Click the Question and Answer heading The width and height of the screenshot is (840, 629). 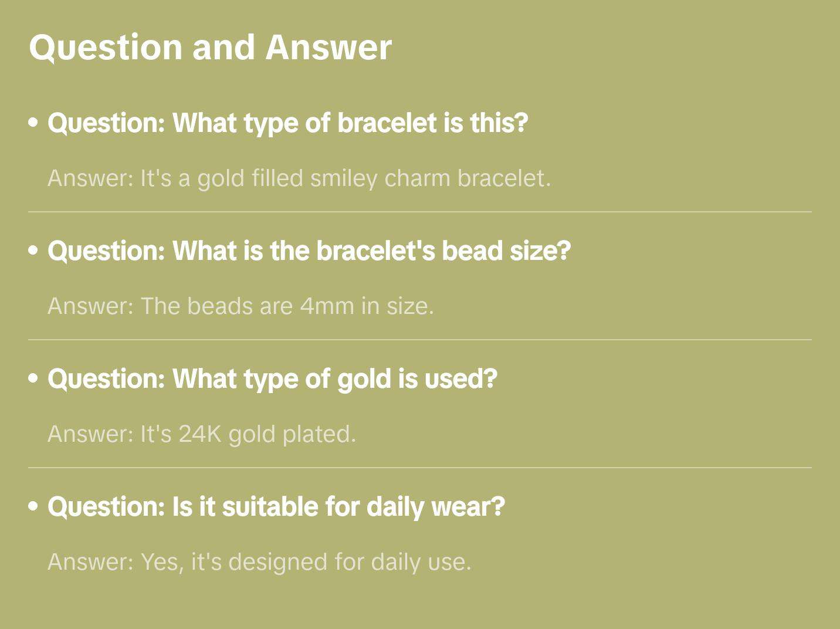[210, 47]
